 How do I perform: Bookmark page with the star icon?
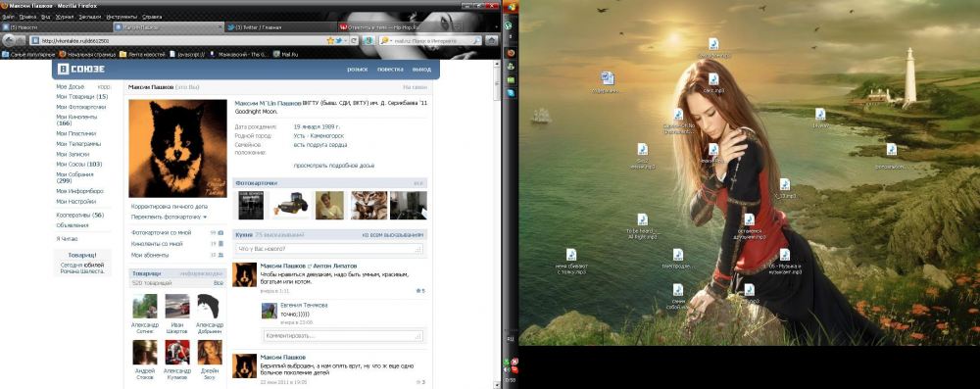[x=330, y=40]
